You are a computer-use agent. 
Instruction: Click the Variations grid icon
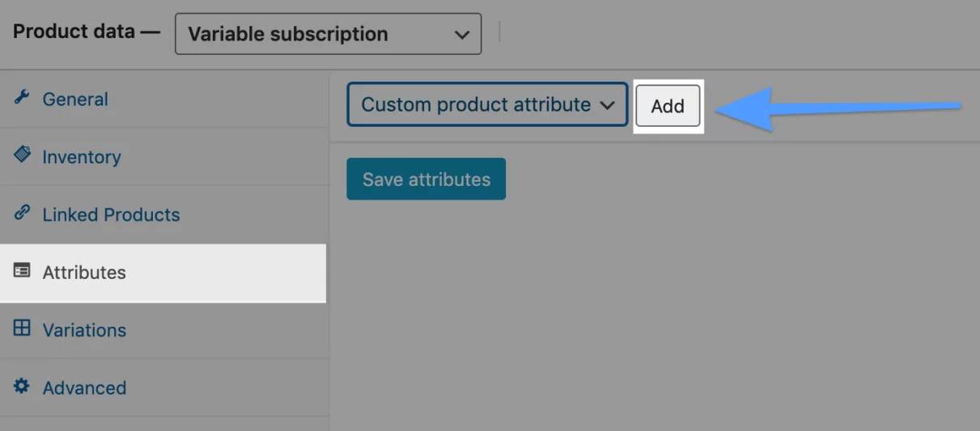[x=22, y=328]
